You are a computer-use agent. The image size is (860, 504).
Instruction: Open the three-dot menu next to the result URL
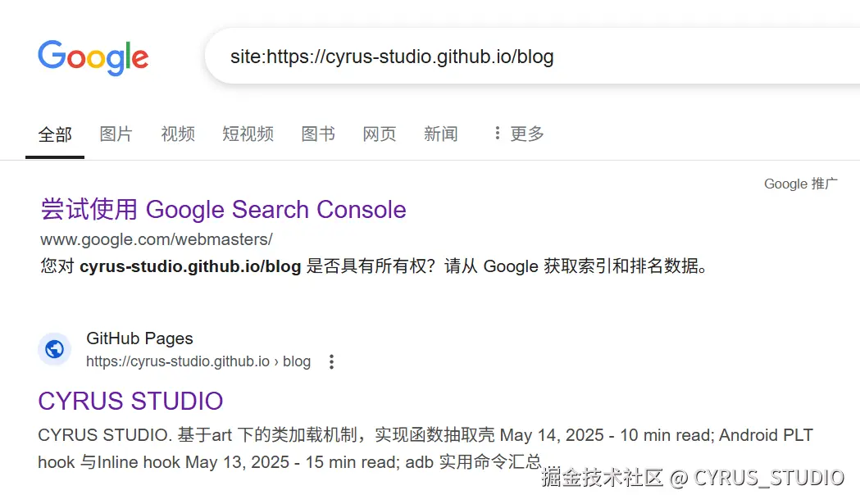pyautogui.click(x=331, y=361)
